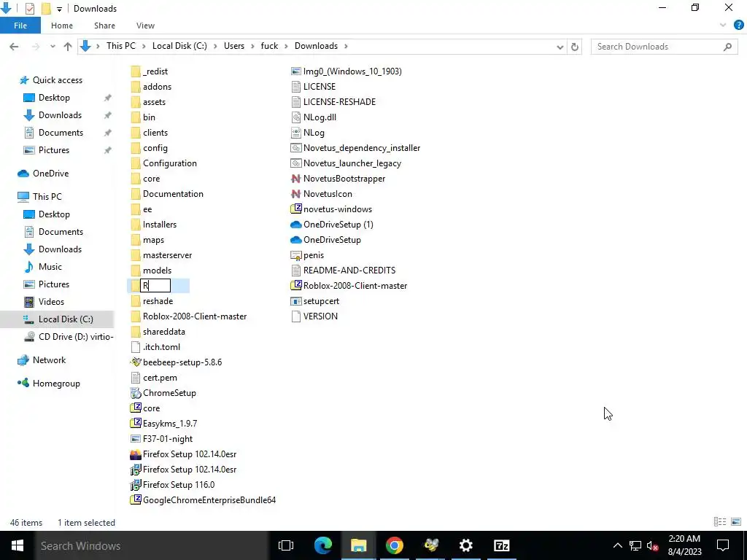Select the Easykms_1.9.7 archive icon
Screen dimensions: 747x560
136,424
